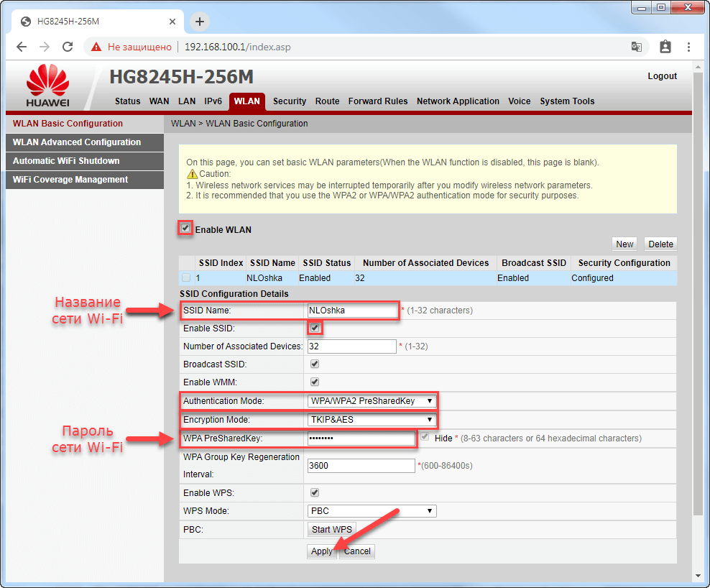710x588 pixels.
Task: Disable the Enable WPS checkbox
Action: pyautogui.click(x=315, y=492)
